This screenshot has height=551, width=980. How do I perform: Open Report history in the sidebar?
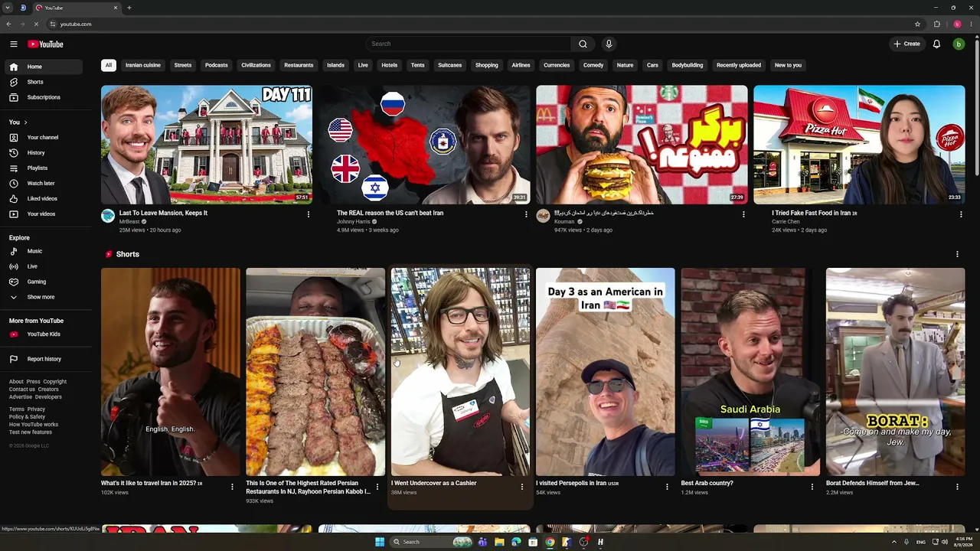pyautogui.click(x=43, y=359)
